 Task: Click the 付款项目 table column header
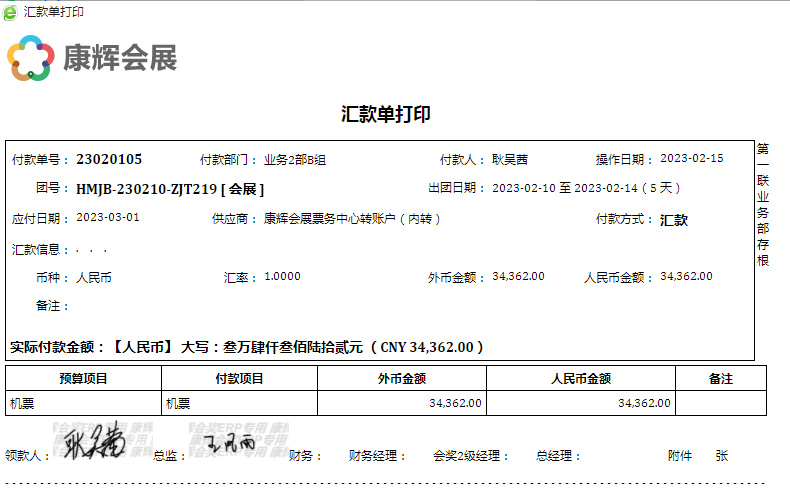coord(240,379)
